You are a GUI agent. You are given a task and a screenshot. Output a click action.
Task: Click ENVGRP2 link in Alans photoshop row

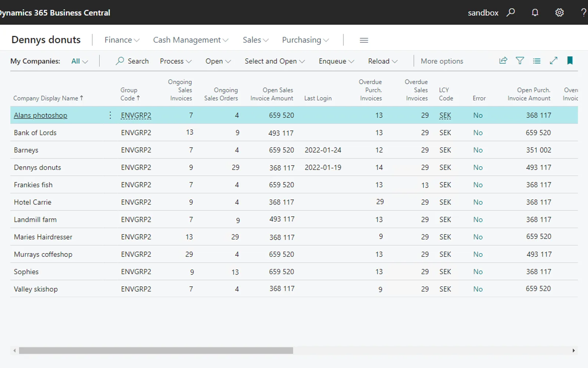tap(136, 115)
